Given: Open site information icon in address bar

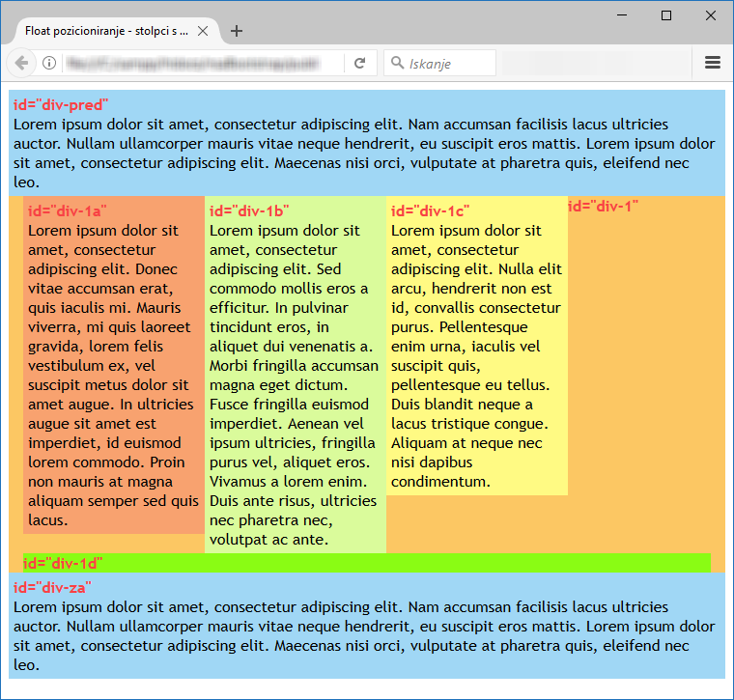Looking at the screenshot, I should (x=49, y=63).
